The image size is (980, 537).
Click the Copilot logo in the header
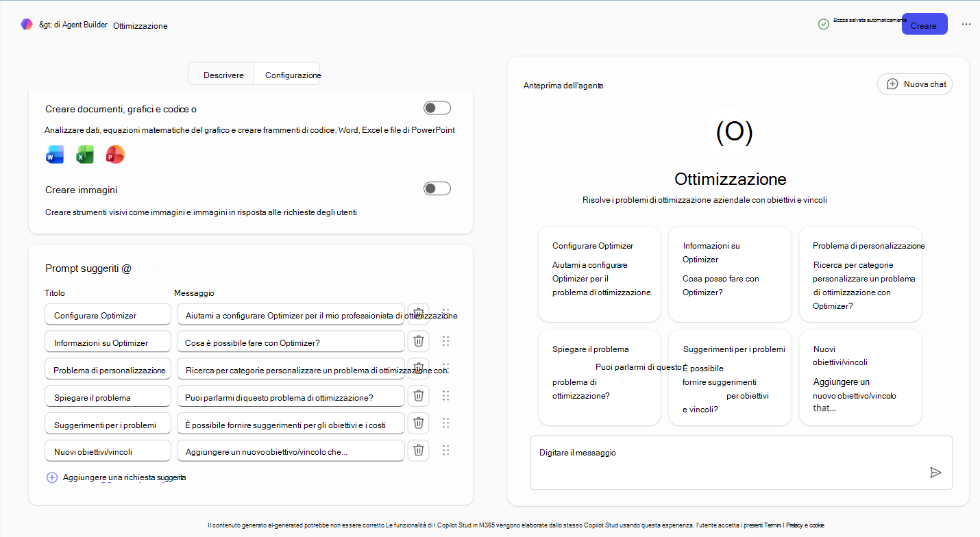[x=27, y=25]
